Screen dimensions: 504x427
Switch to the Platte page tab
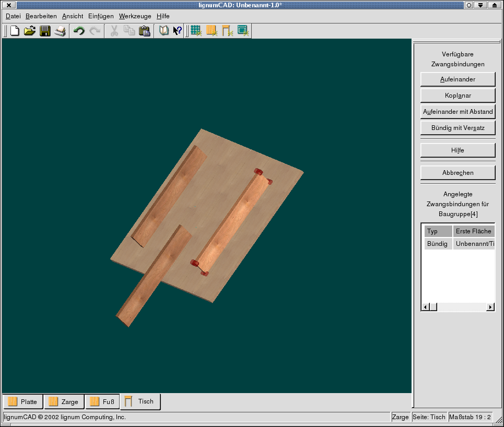tap(23, 401)
